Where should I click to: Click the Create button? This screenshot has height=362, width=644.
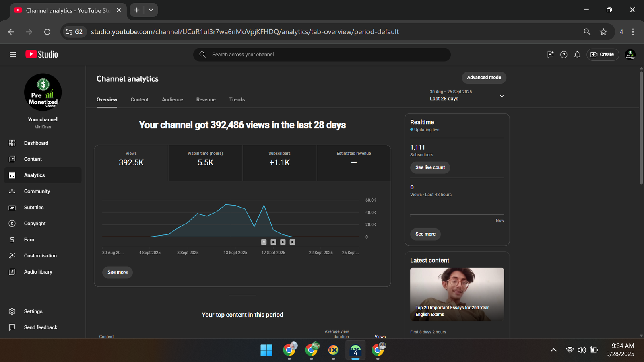click(x=602, y=55)
